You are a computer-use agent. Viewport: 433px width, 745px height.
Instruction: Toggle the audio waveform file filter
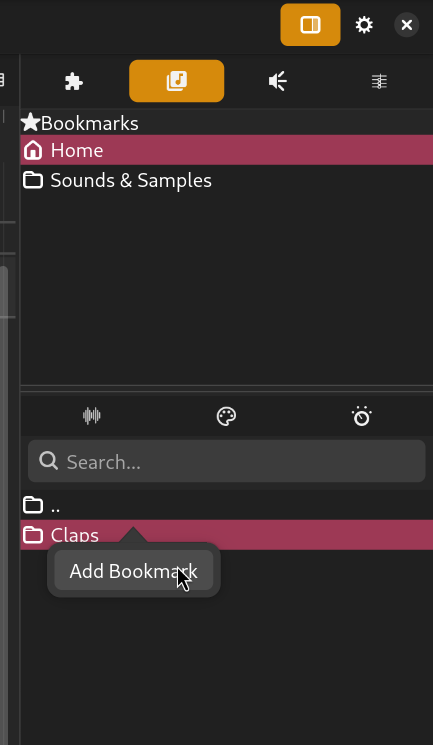(x=92, y=416)
